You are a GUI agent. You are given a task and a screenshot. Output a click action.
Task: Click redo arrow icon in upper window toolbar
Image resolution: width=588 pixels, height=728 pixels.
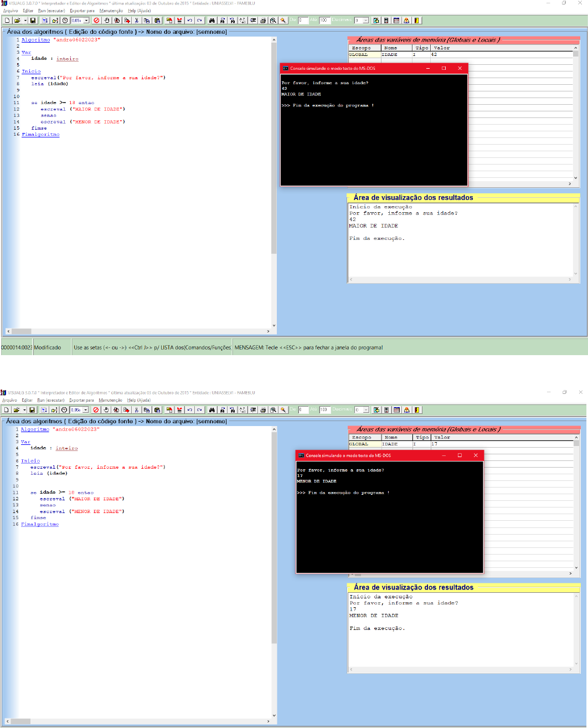199,20
